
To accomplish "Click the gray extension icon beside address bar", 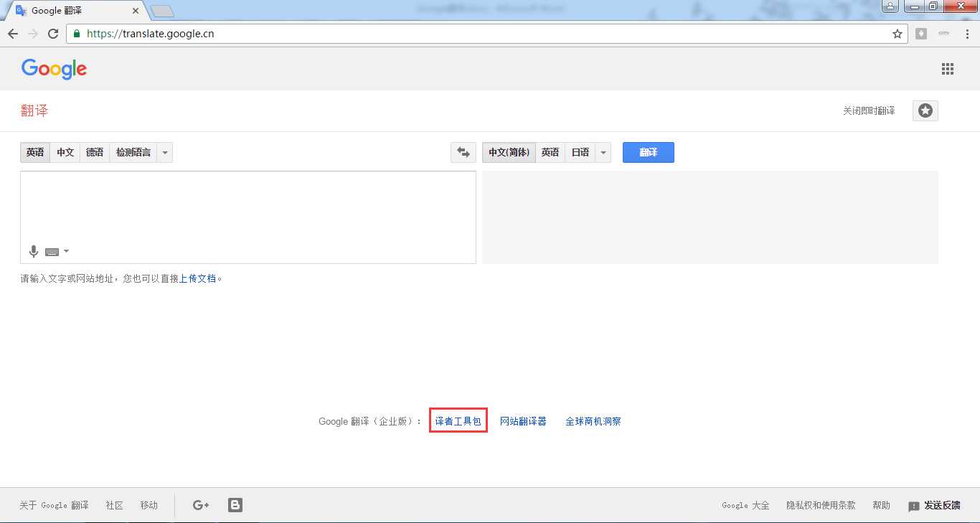I will [x=921, y=34].
